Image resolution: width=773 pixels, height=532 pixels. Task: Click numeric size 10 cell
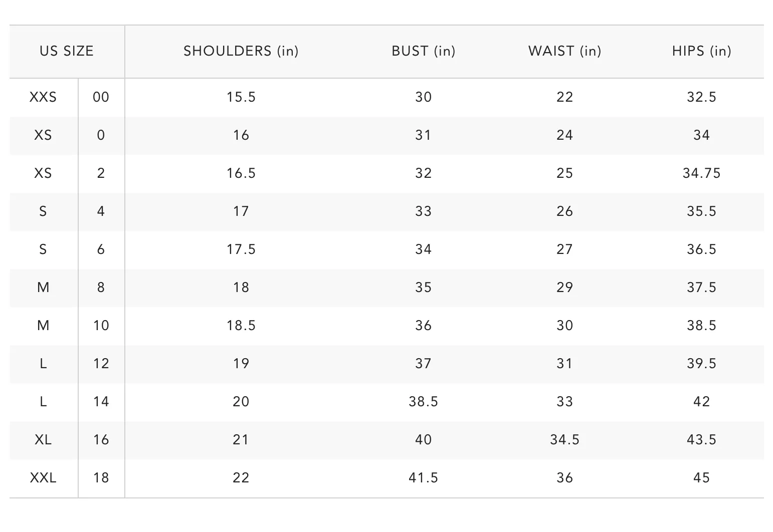101,326
